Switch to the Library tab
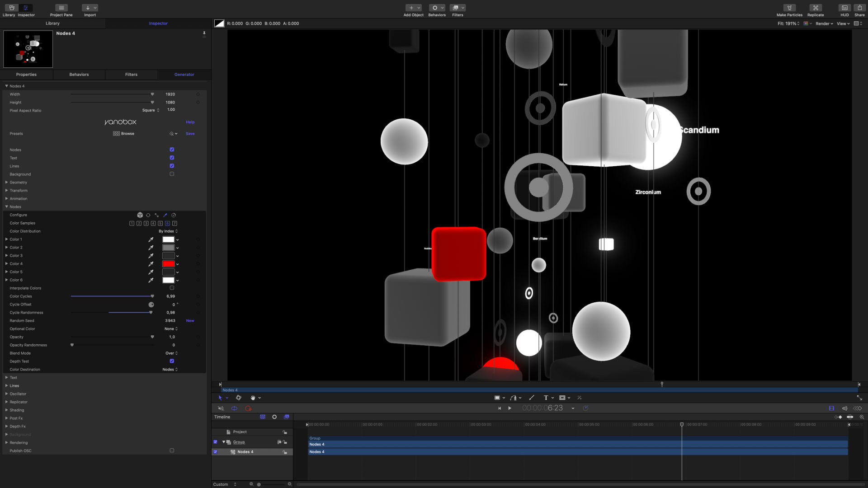 [52, 23]
